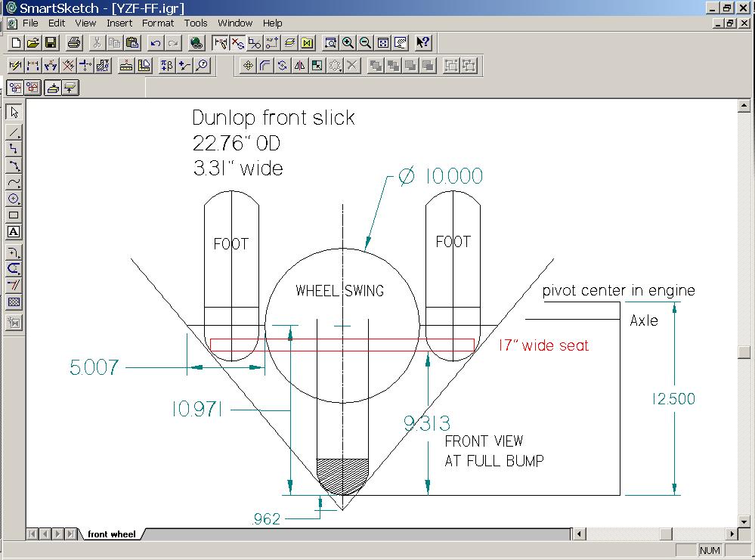755x560 pixels.
Task: Open the Measure distance ruler tool
Action: (126, 66)
